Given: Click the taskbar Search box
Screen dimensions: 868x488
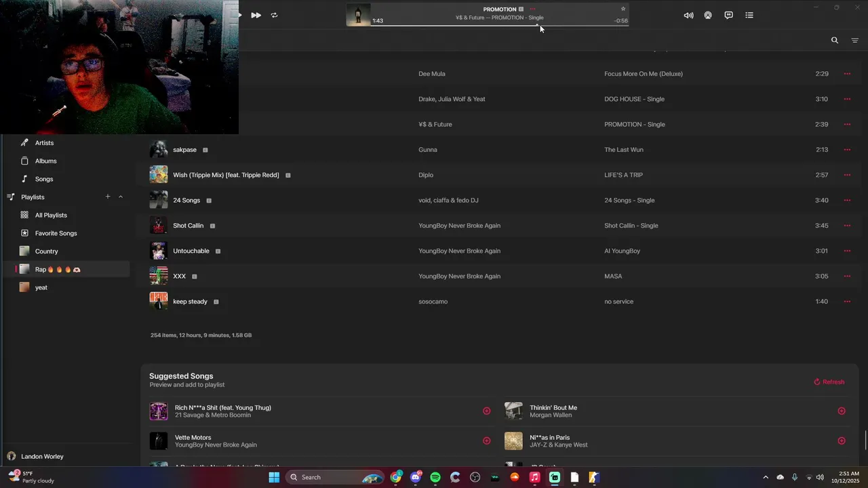Looking at the screenshot, I should (x=335, y=477).
